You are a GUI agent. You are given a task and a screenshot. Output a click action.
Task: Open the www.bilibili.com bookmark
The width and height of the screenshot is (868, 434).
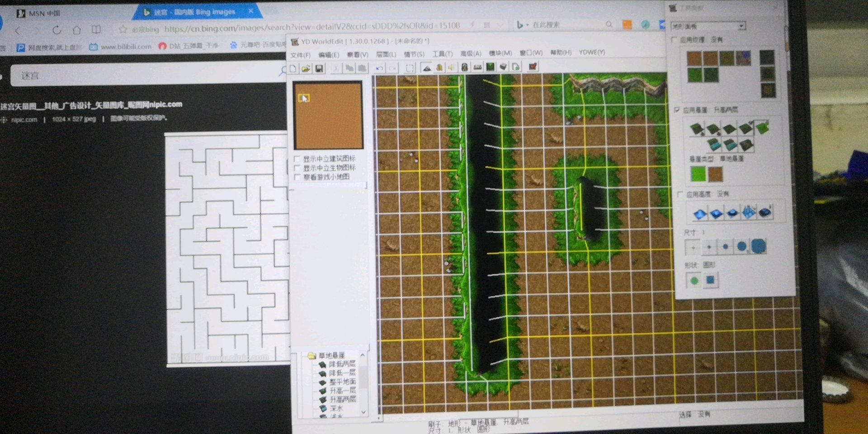pyautogui.click(x=120, y=46)
